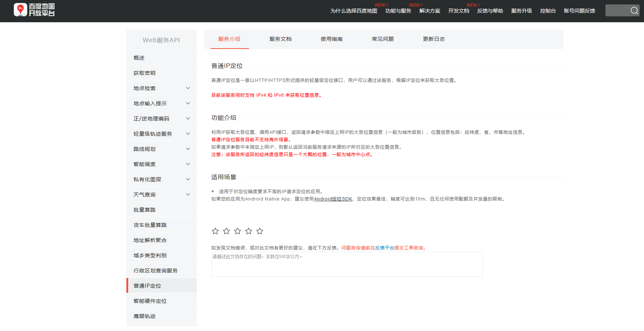Select 地址解析聚合 in the sidebar
The image size is (644, 331).
tap(162, 240)
